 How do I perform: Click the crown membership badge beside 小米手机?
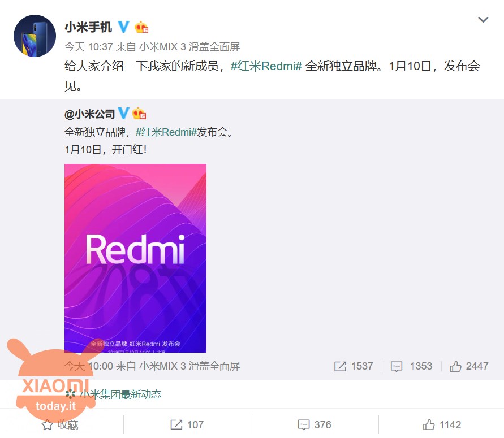pos(141,27)
